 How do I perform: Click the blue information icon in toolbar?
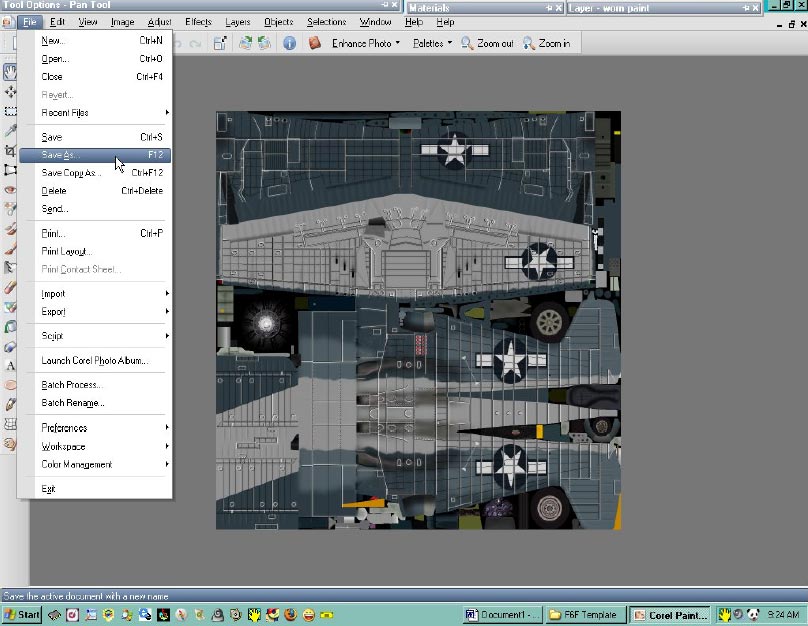tap(289, 43)
